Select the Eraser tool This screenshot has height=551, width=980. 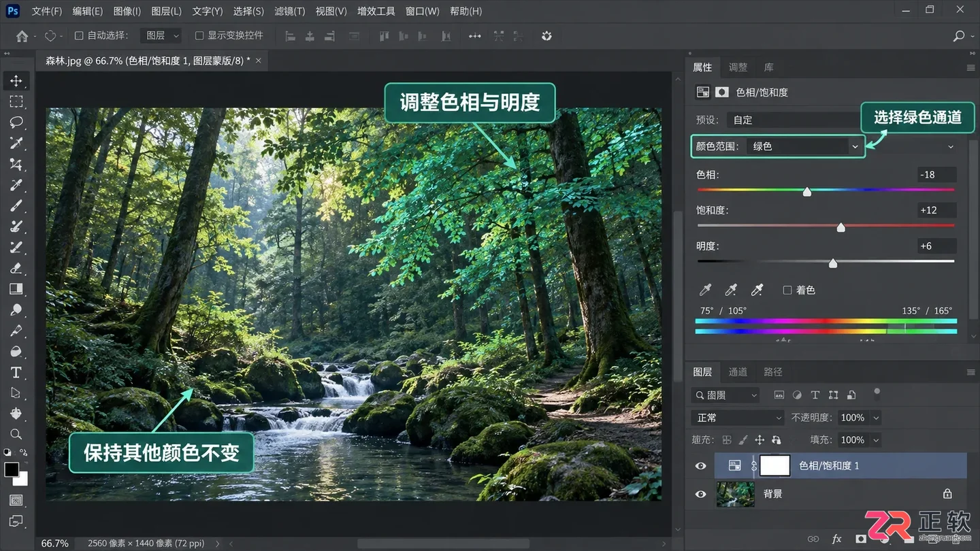click(x=16, y=268)
